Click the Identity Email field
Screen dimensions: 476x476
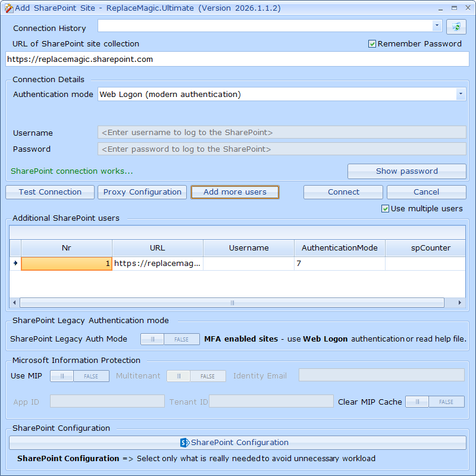(x=381, y=375)
